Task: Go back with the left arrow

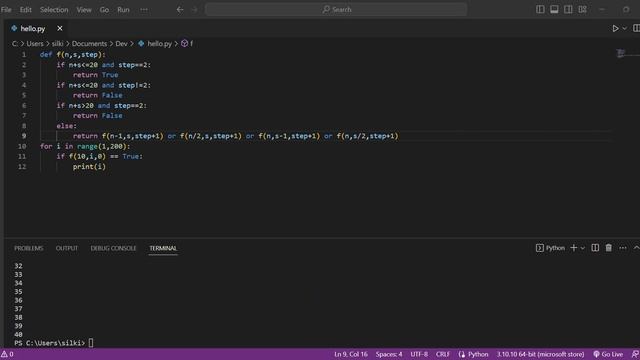Action: [180, 9]
